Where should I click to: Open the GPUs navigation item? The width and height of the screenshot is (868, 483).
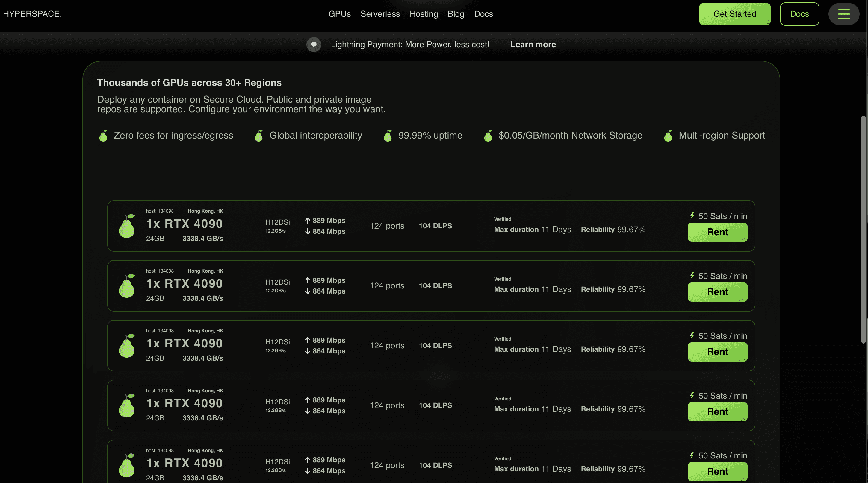(339, 14)
